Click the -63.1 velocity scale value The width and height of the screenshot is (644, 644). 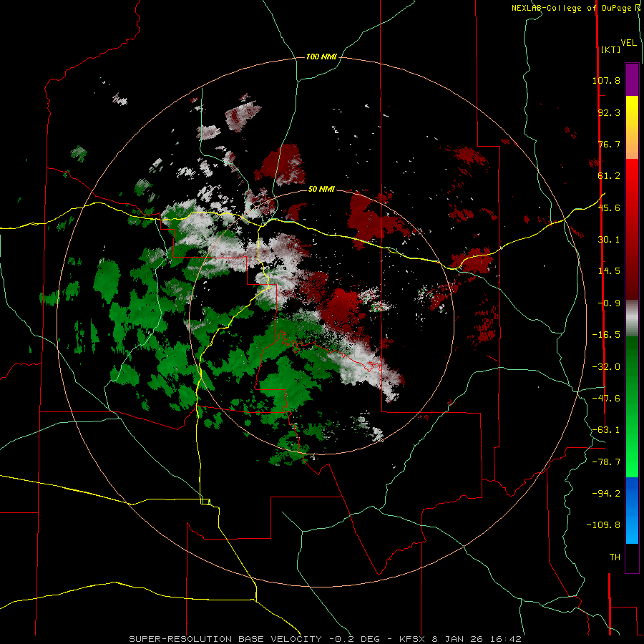click(x=606, y=430)
